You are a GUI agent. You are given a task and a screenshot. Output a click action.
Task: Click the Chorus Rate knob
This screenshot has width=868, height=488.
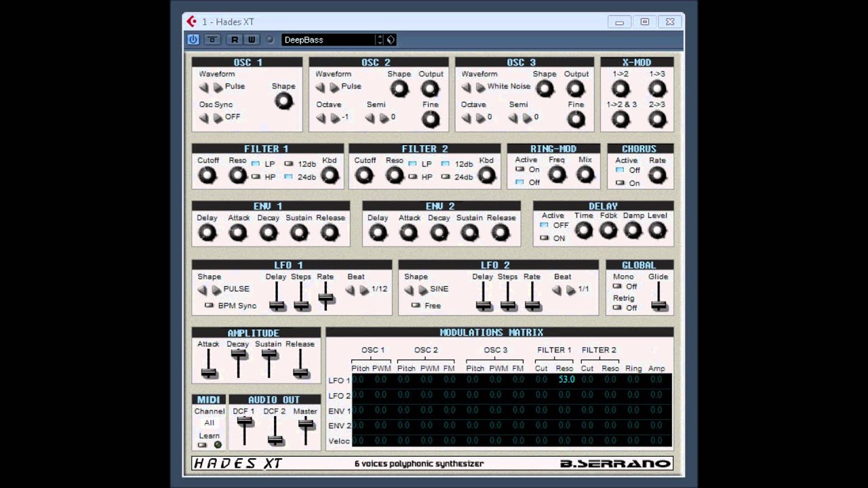click(x=656, y=176)
